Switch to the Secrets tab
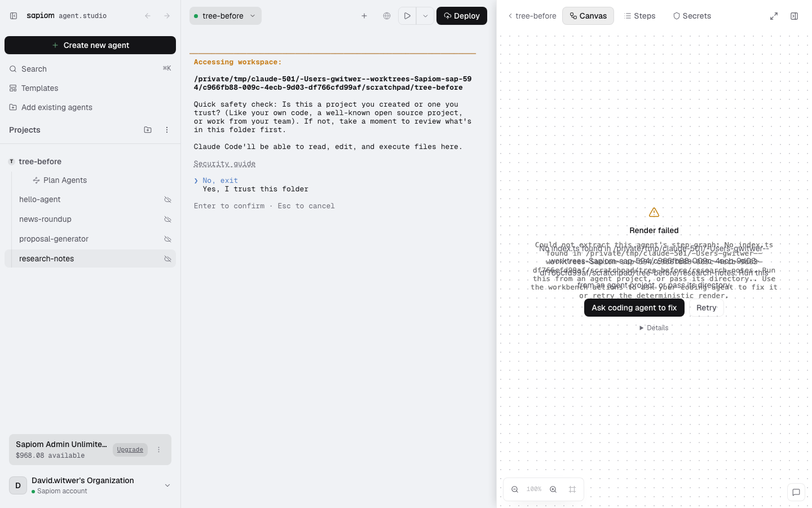812x508 pixels. click(x=692, y=16)
